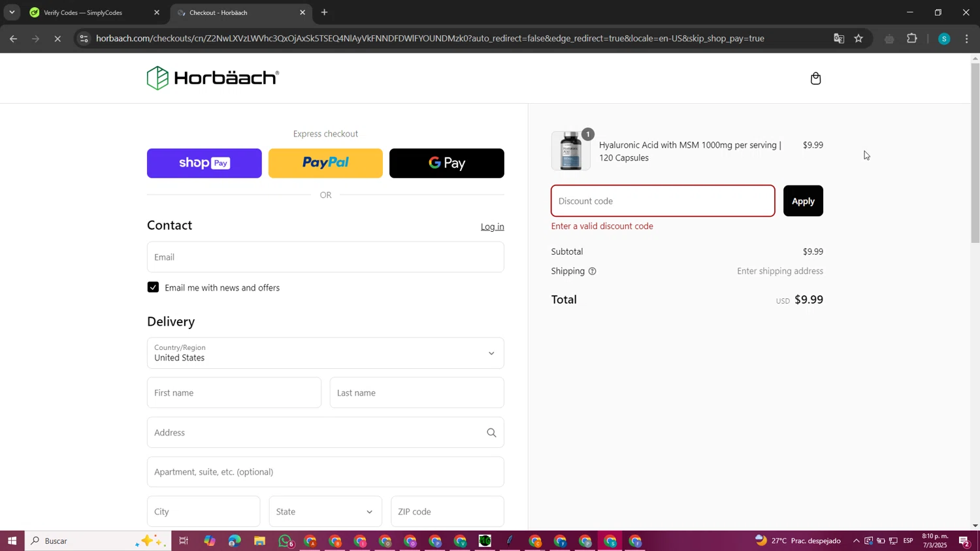The height and width of the screenshot is (551, 980).
Task: Open a new browser tab
Action: click(324, 12)
